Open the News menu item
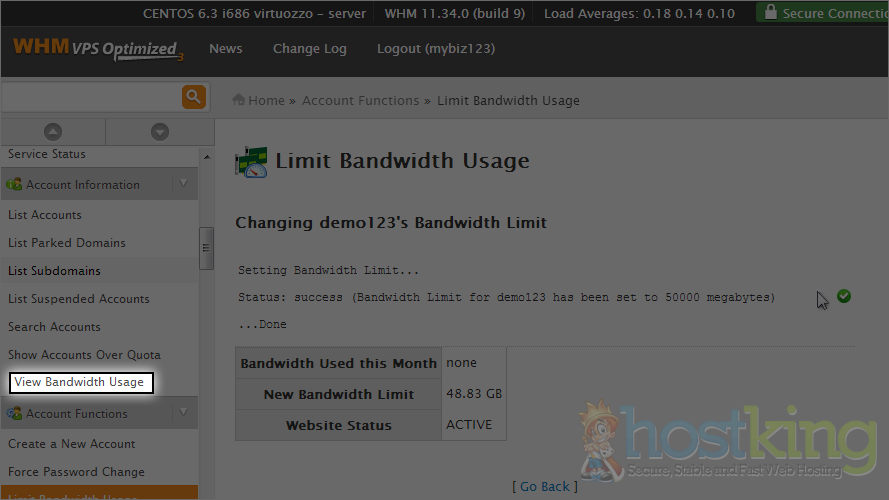 point(226,49)
